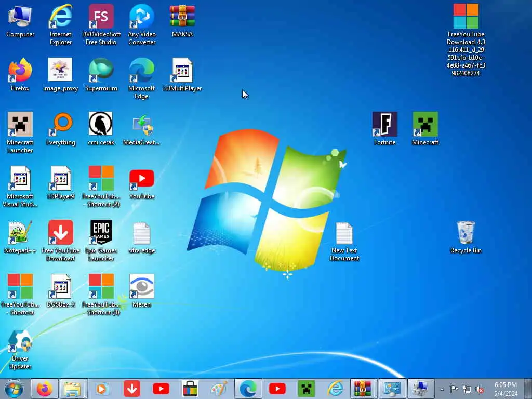This screenshot has height=399, width=532.
Task: Open the Control Panel taskbar button
Action: tap(392, 389)
